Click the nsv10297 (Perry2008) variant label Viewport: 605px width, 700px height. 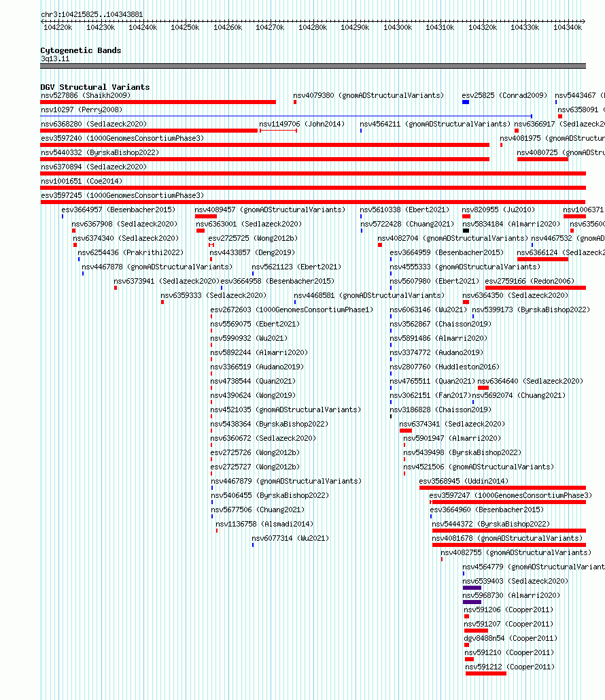pos(81,110)
